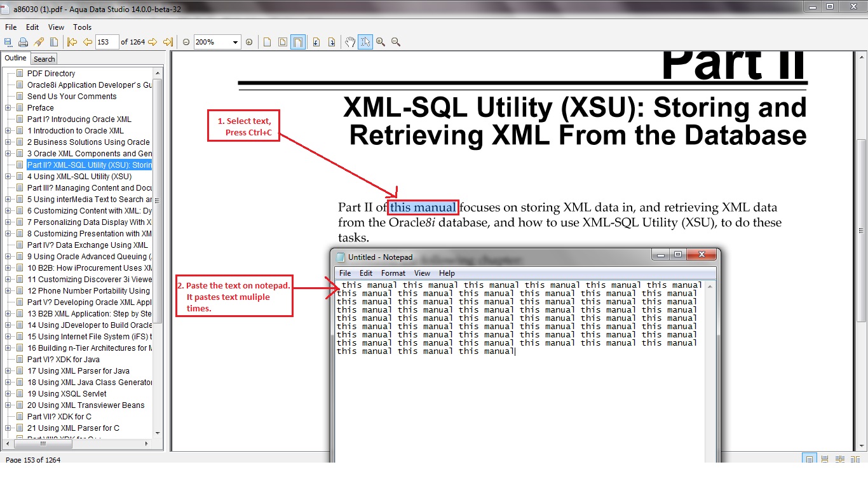
Task: Click the Notepad window title bar icon
Action: point(341,257)
